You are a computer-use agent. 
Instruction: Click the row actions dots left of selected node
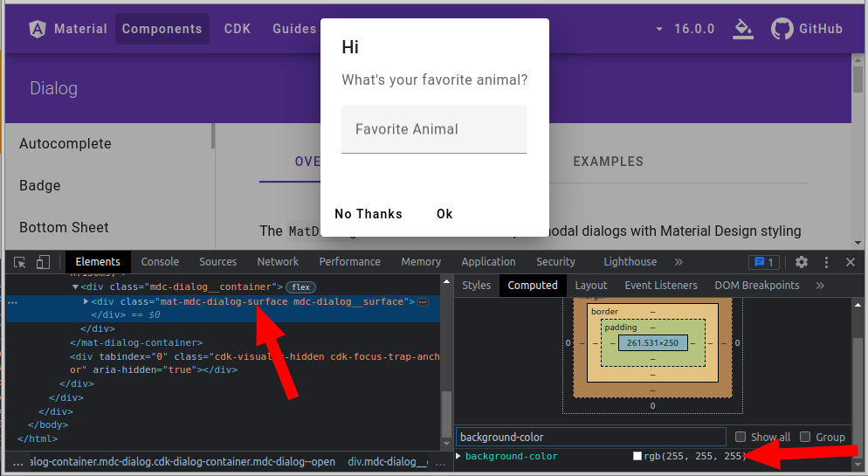click(x=13, y=303)
